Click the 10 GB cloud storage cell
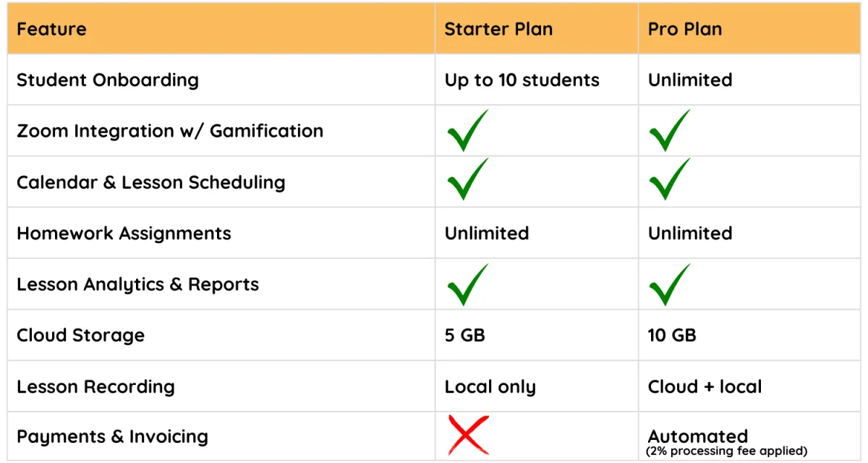The width and height of the screenshot is (868, 463). click(672, 336)
